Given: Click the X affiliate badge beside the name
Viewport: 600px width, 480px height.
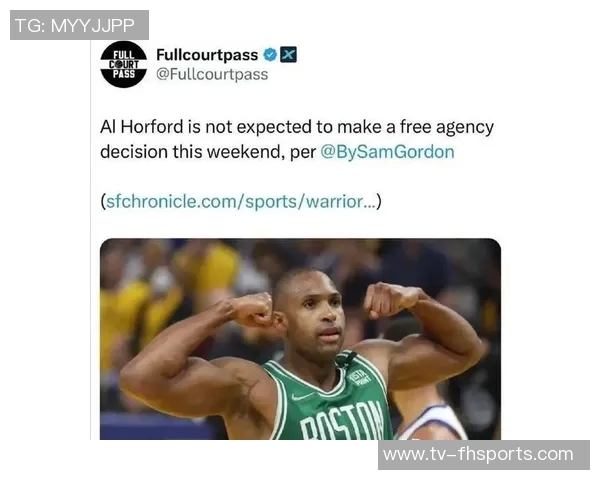Looking at the screenshot, I should (x=288, y=55).
